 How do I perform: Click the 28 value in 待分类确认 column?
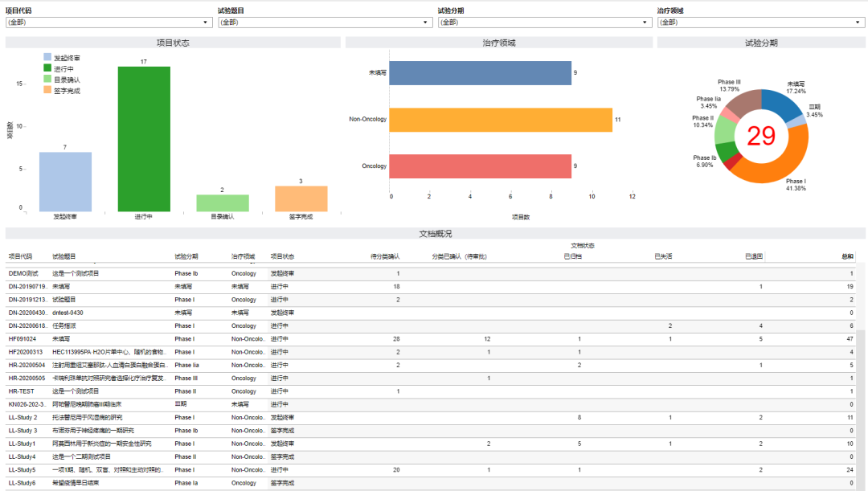click(396, 339)
